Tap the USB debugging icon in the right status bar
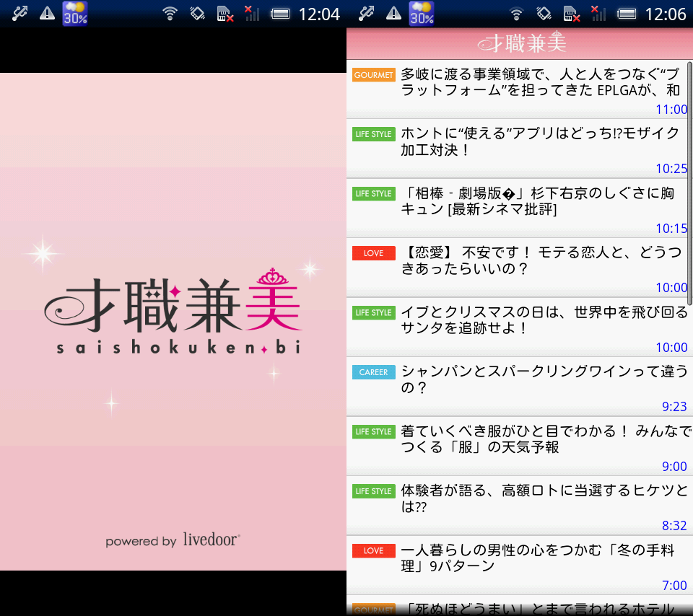Viewport: 693px width, 616px height. coord(366,14)
